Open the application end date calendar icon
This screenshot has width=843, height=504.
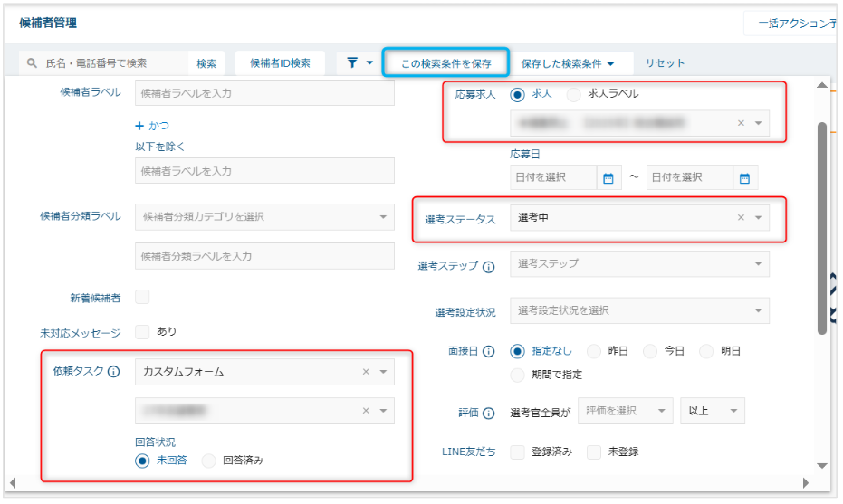(744, 178)
